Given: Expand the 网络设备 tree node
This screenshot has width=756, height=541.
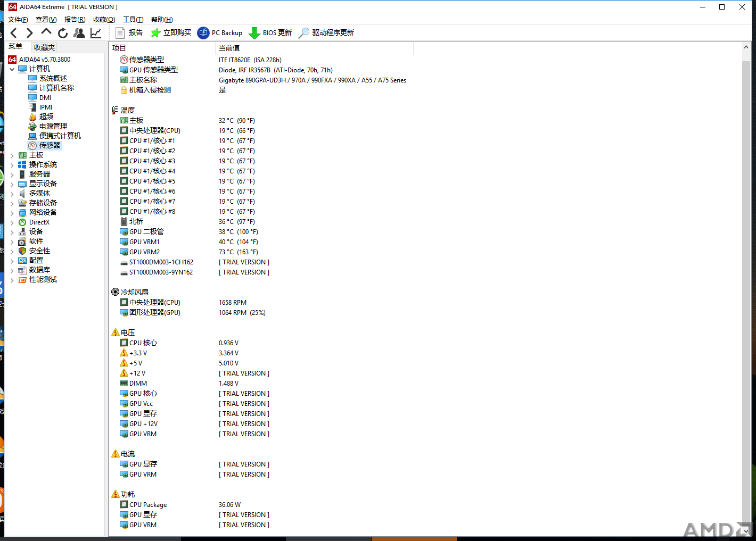Looking at the screenshot, I should (x=12, y=213).
